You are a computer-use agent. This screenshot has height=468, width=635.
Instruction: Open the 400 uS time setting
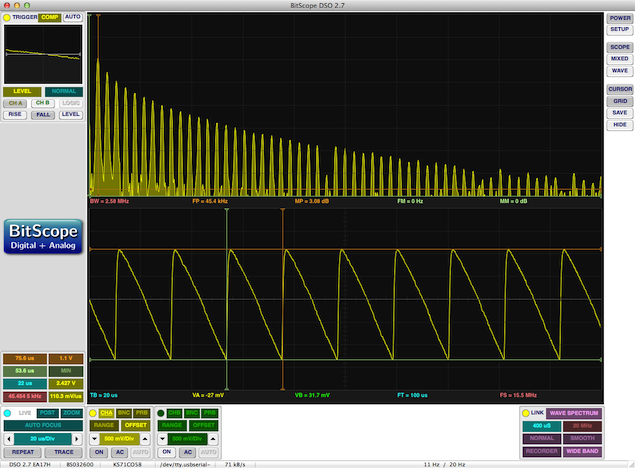(x=541, y=425)
